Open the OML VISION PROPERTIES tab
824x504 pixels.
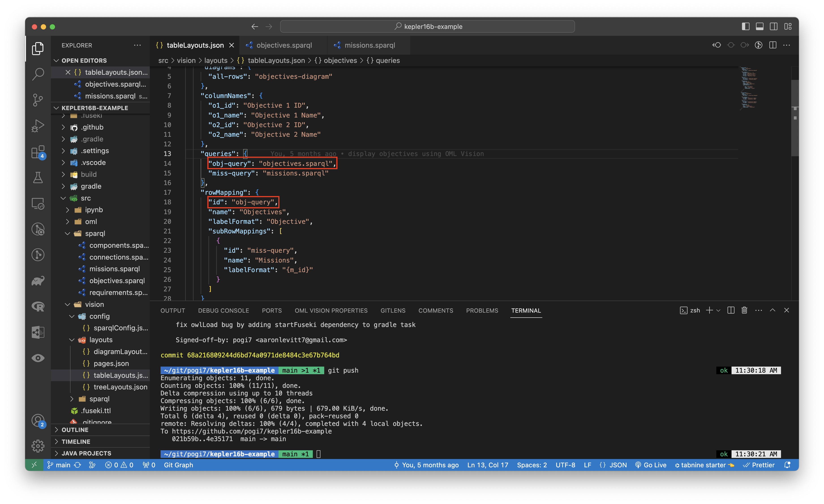(x=331, y=310)
